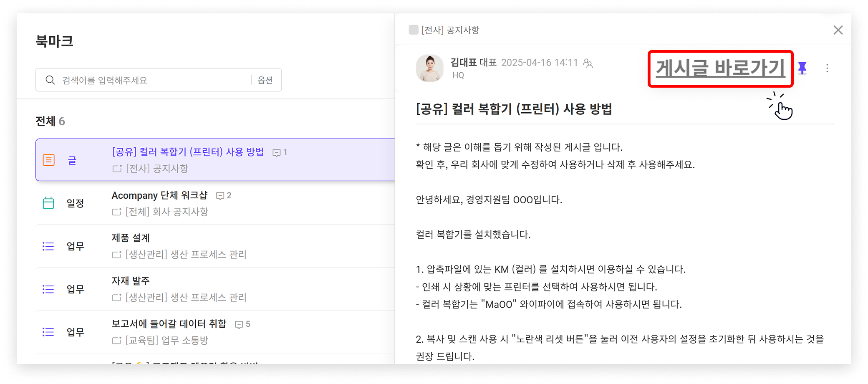
Task: Open the [전사] 공지사항 project header
Action: (x=450, y=30)
